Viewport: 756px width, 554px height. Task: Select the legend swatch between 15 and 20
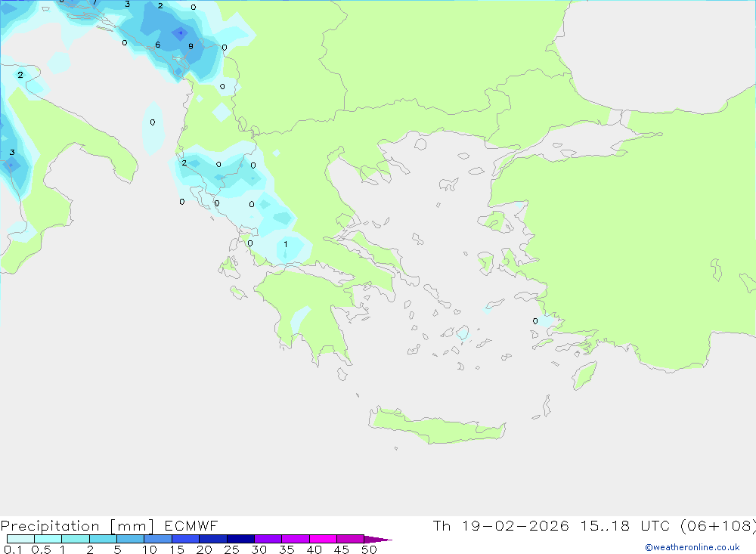[x=185, y=539]
